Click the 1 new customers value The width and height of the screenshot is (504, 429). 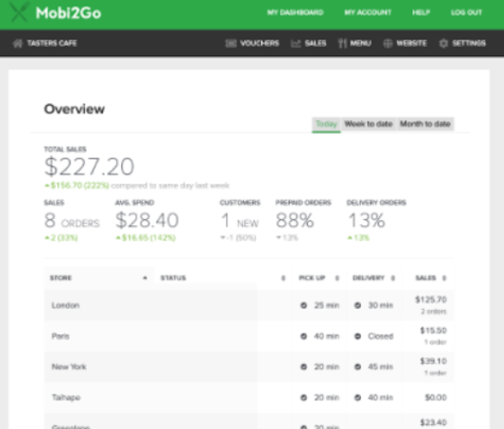pyautogui.click(x=240, y=221)
